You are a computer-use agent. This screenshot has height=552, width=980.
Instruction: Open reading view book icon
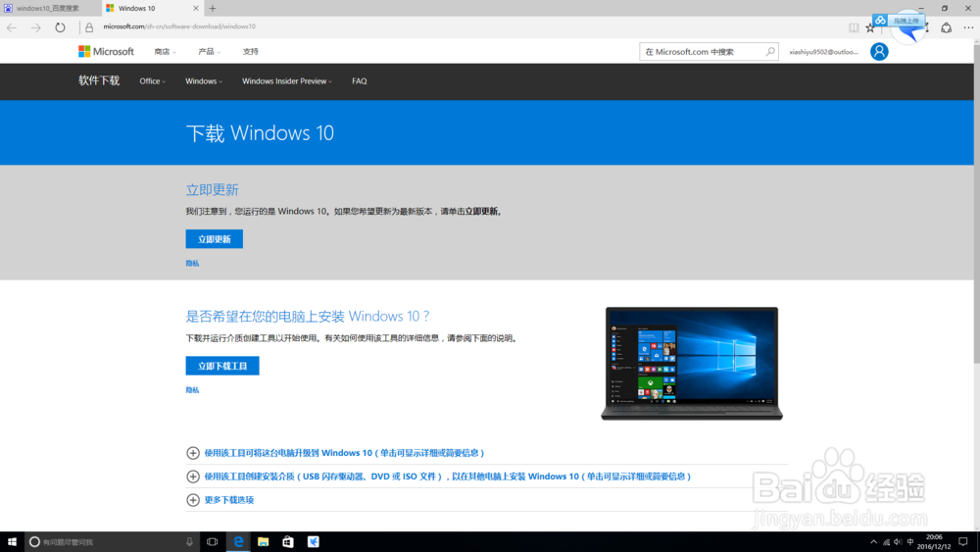(854, 27)
